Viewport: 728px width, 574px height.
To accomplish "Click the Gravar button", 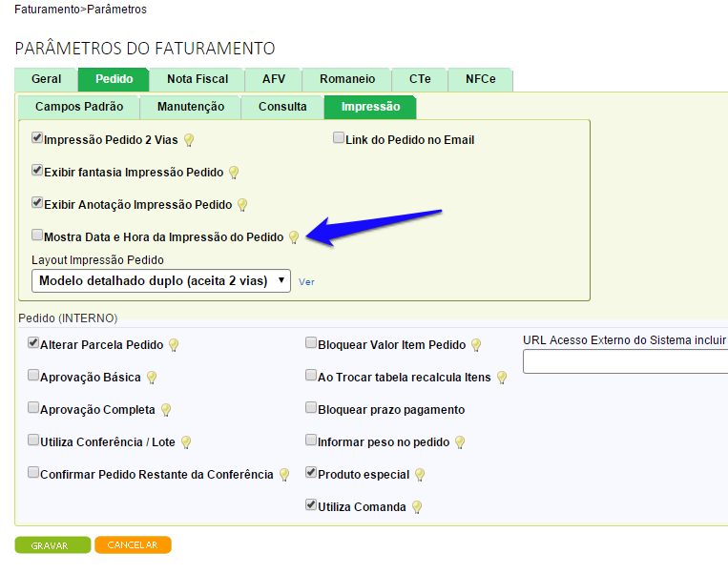I will 52,545.
